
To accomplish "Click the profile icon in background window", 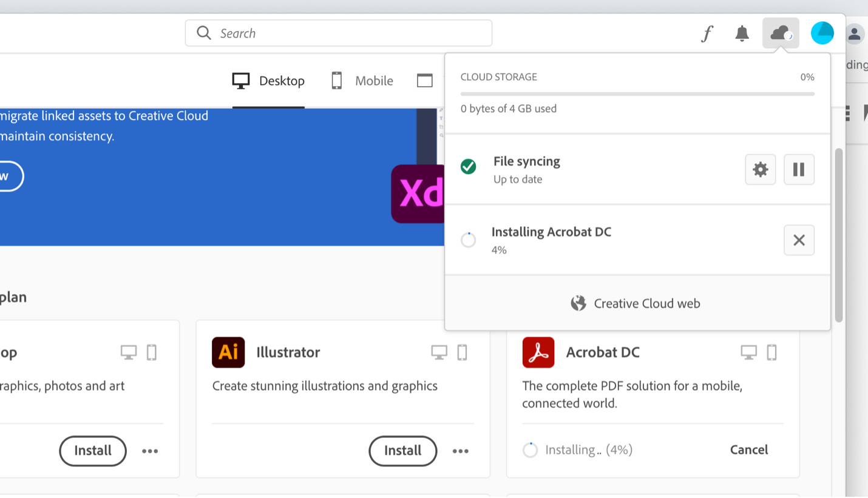I will 855,34.
